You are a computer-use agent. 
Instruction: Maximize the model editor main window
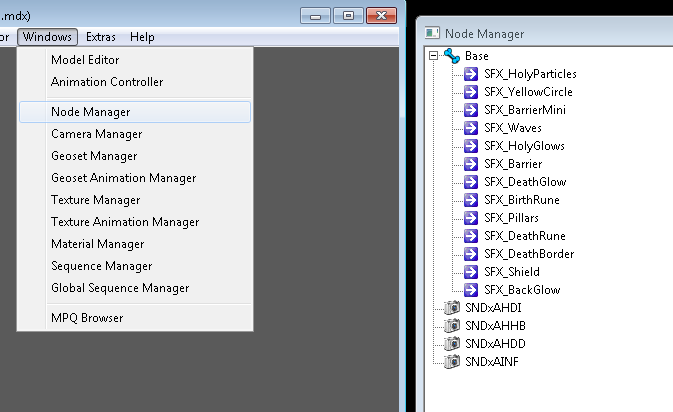(x=348, y=16)
